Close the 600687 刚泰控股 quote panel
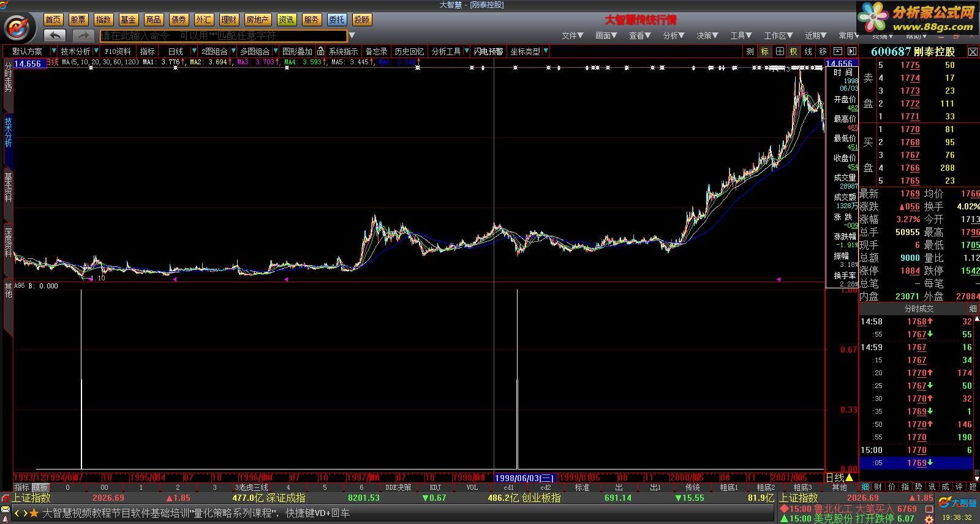The height and width of the screenshot is (524, 980). 973,52
